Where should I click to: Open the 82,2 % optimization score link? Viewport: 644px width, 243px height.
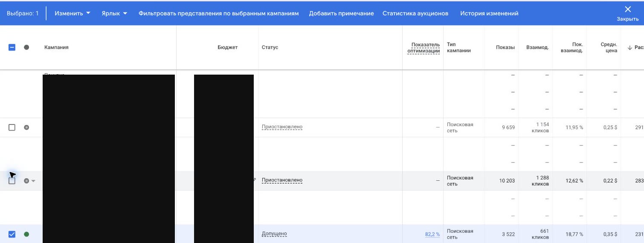click(x=432, y=234)
